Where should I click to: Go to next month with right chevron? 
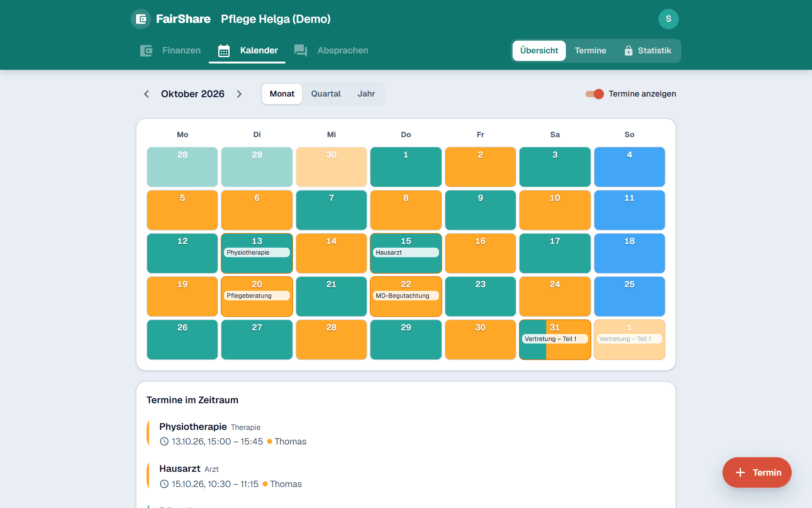(x=239, y=94)
